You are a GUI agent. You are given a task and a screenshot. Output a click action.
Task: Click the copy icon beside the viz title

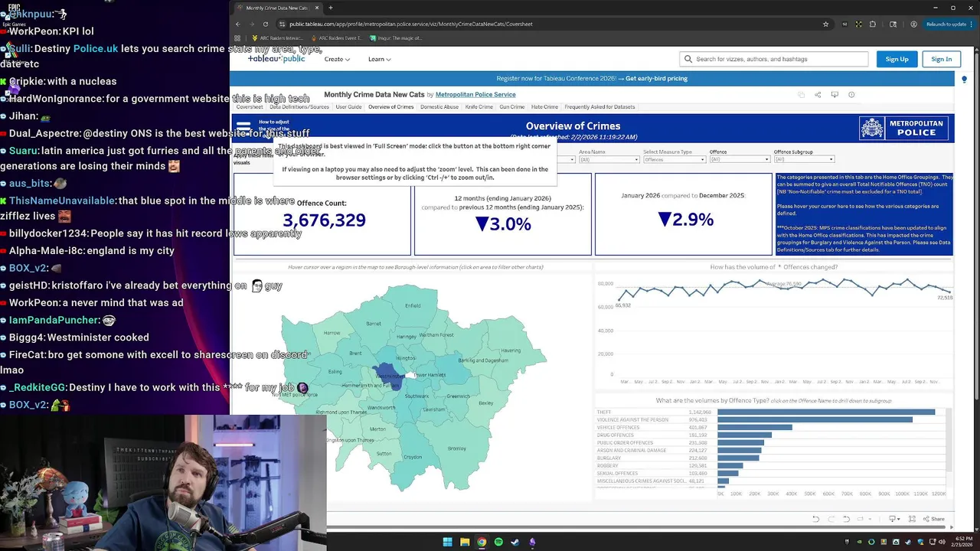pyautogui.click(x=801, y=95)
